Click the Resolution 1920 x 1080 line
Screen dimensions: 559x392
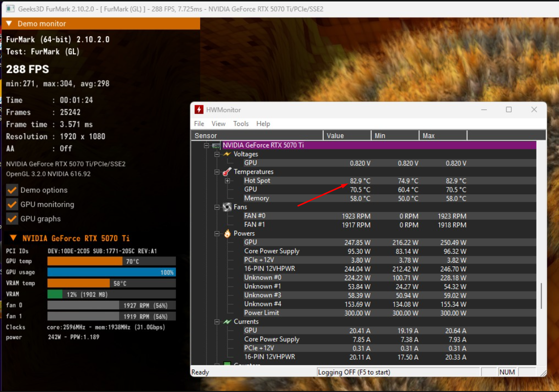[x=56, y=137]
